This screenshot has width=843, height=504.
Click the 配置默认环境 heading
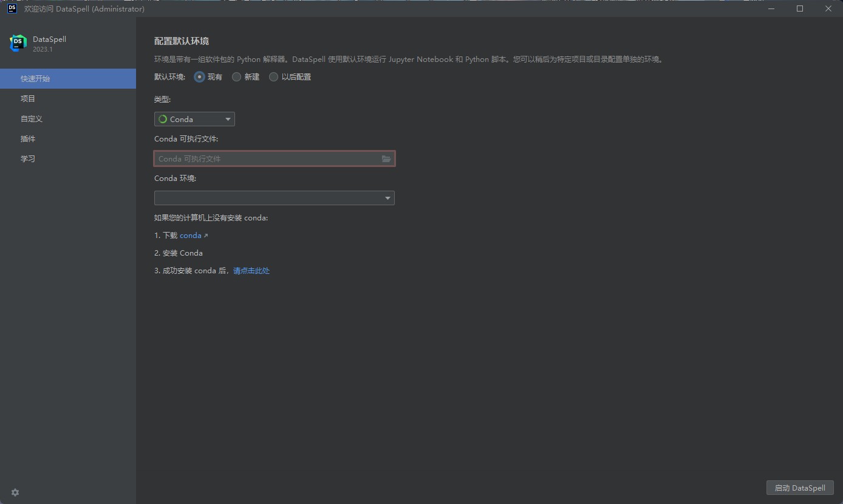182,41
